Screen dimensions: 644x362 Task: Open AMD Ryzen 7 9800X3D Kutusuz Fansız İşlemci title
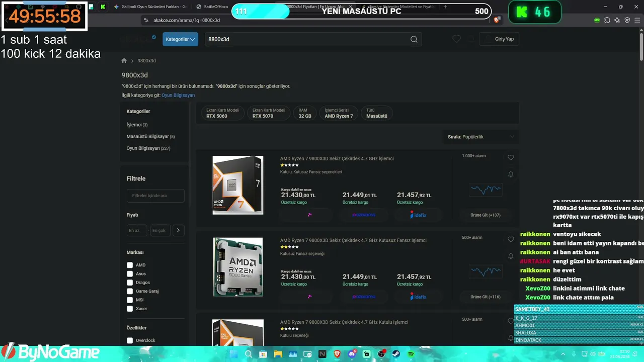click(x=353, y=240)
